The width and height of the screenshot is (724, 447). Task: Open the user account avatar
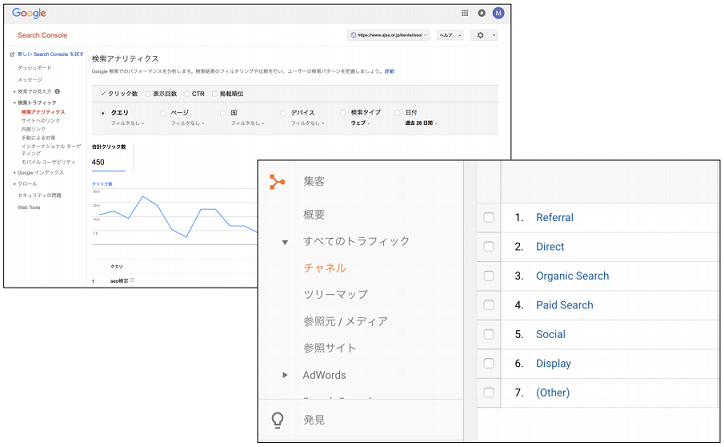pyautogui.click(x=498, y=14)
